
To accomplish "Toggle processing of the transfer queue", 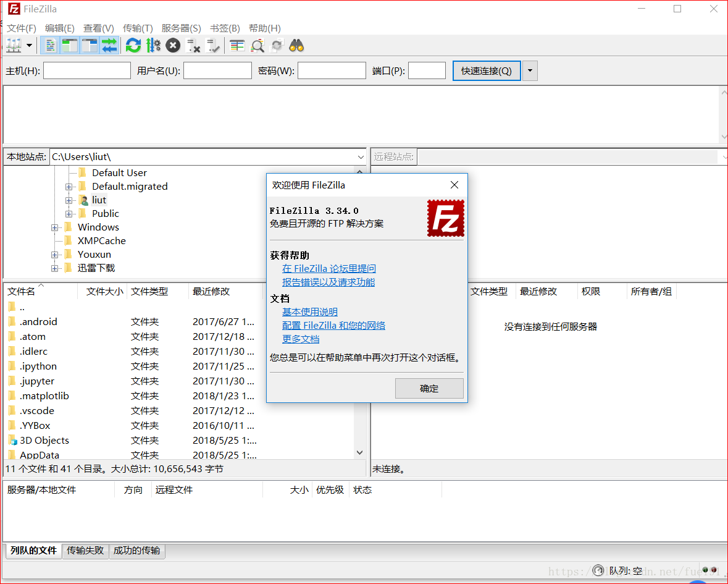I will 153,46.
